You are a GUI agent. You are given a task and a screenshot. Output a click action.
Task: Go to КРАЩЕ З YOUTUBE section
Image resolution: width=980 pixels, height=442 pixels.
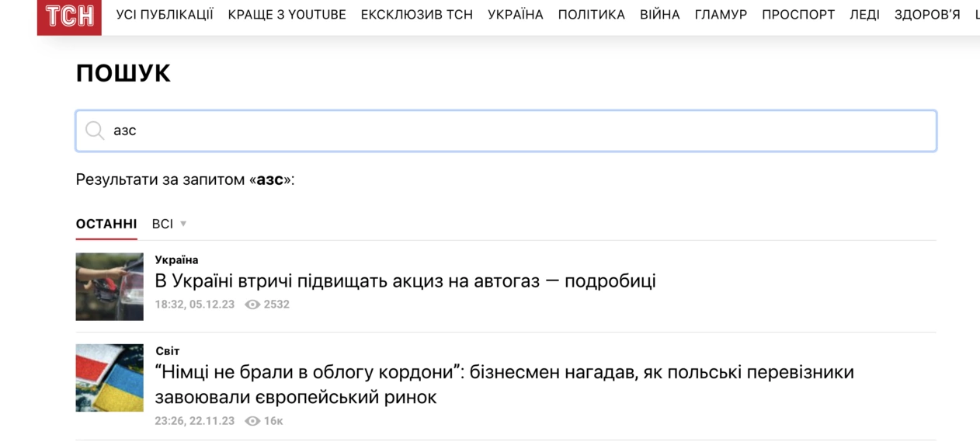(287, 15)
